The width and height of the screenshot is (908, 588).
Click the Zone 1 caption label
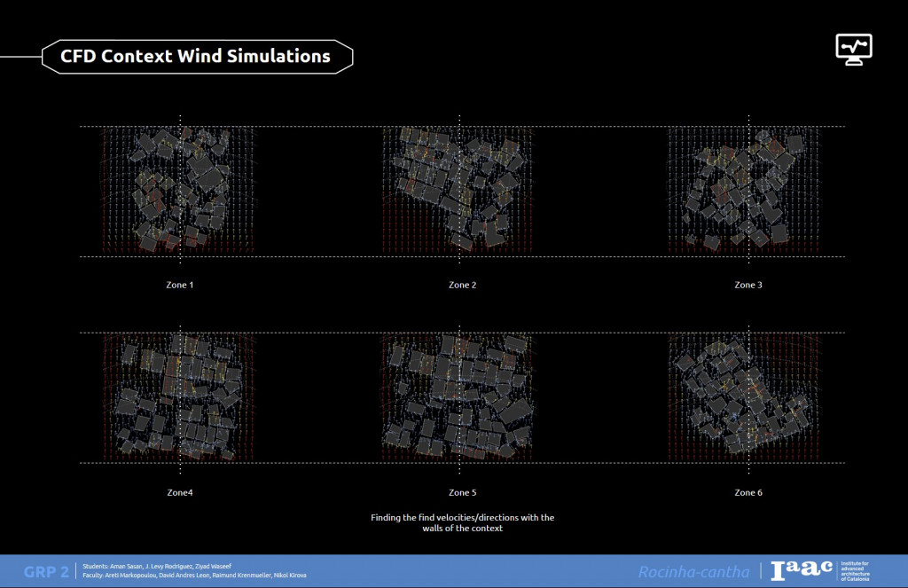click(x=179, y=286)
